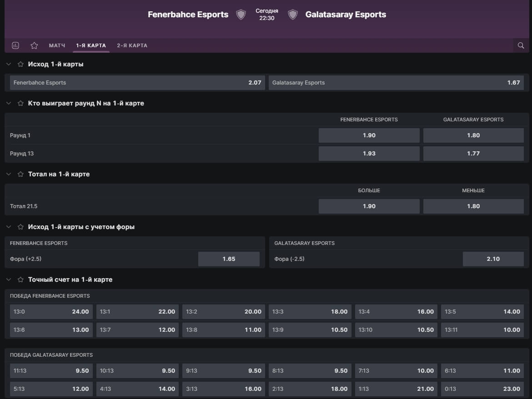Collapse the Кто выиграет раунд N section

point(9,103)
